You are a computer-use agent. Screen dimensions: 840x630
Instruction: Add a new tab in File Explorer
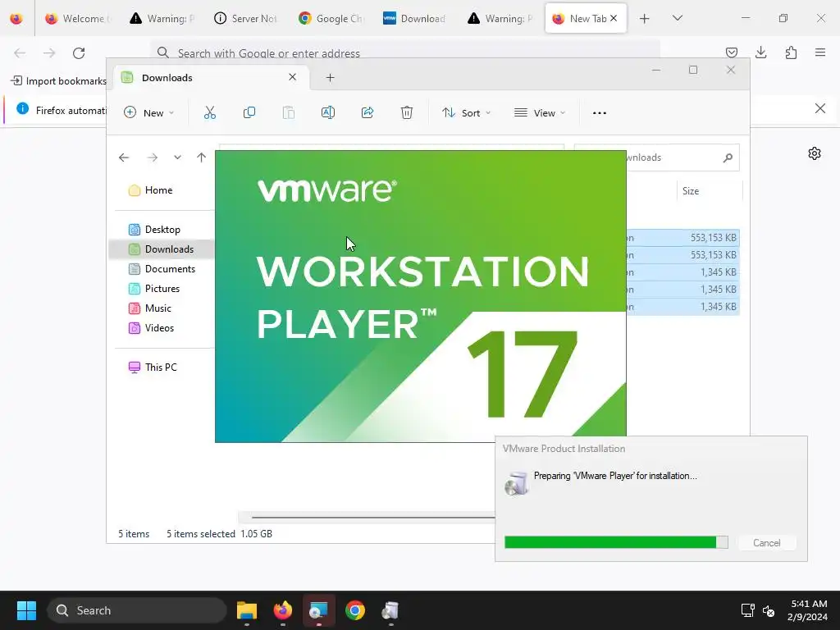pyautogui.click(x=330, y=78)
